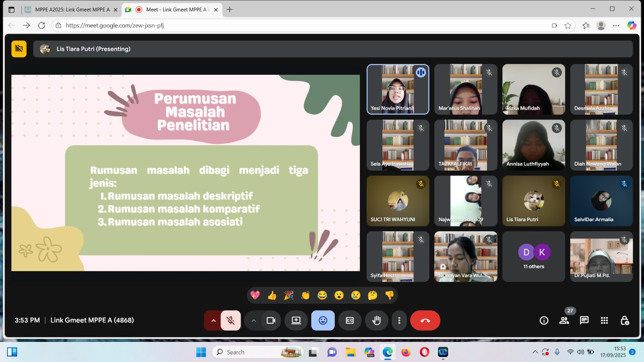Expand video settings arrow beside camera
The width and height of the screenshot is (644, 362).
click(254, 321)
